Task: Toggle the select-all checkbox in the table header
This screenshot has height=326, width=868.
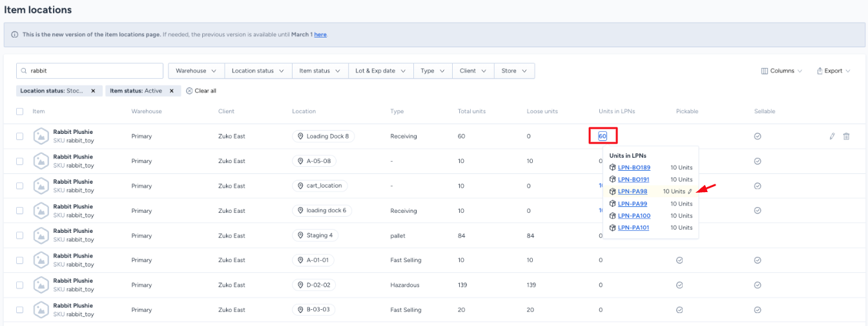Action: (x=19, y=111)
